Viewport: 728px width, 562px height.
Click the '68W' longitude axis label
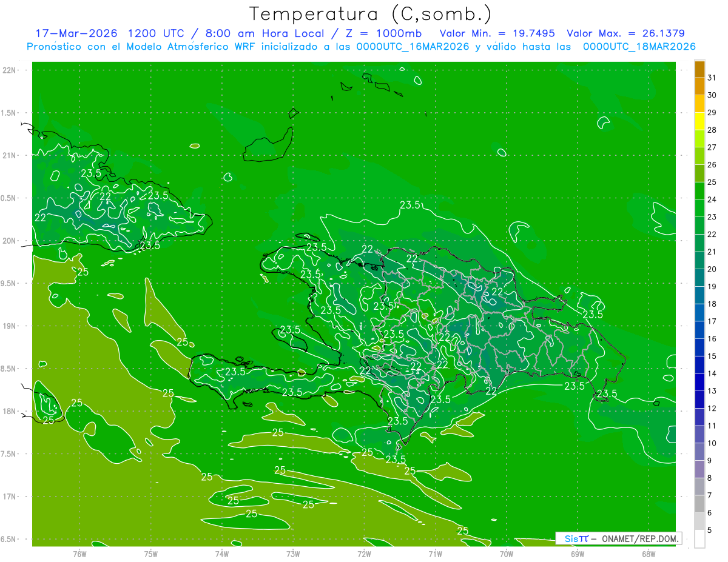[x=649, y=554]
